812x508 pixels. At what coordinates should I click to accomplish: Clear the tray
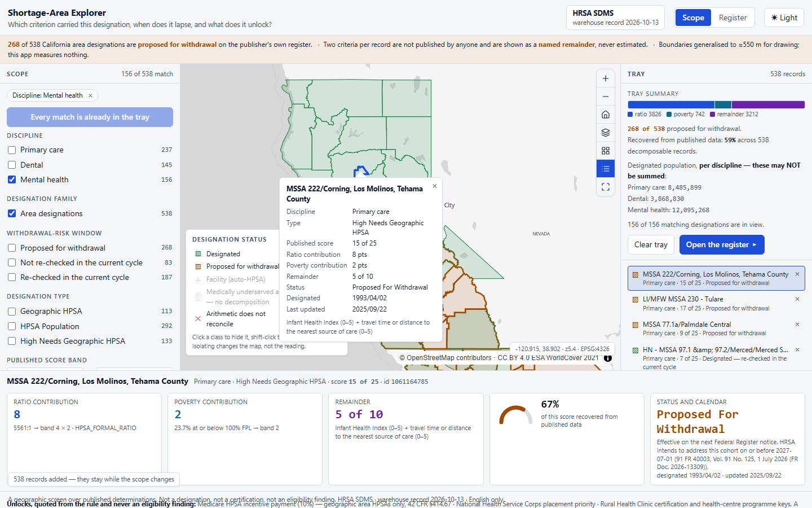(x=651, y=244)
